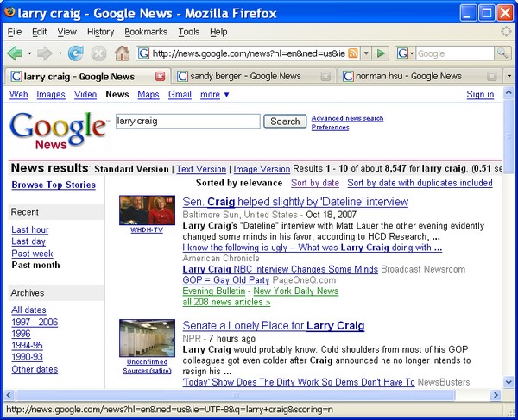Click the horizontal scrollbar left arrow
The height and width of the screenshot is (420, 518).
coord(9,395)
